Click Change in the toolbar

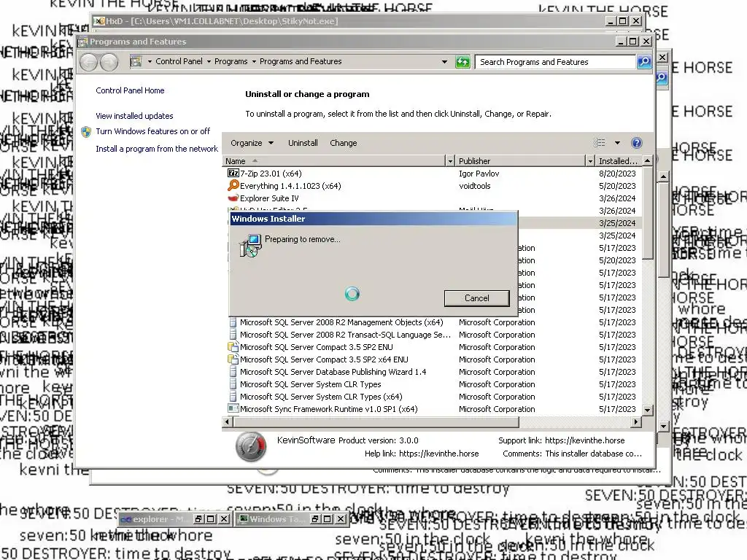(x=344, y=143)
